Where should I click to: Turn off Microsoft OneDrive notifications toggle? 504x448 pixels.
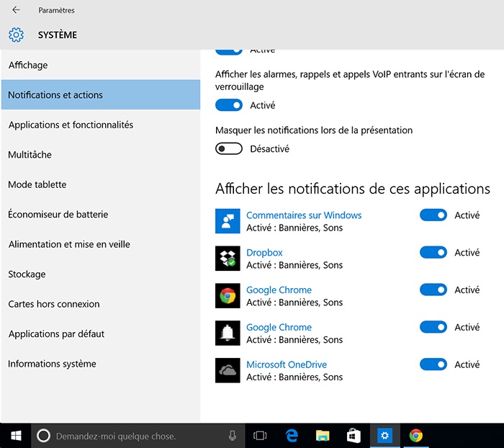[x=433, y=364]
